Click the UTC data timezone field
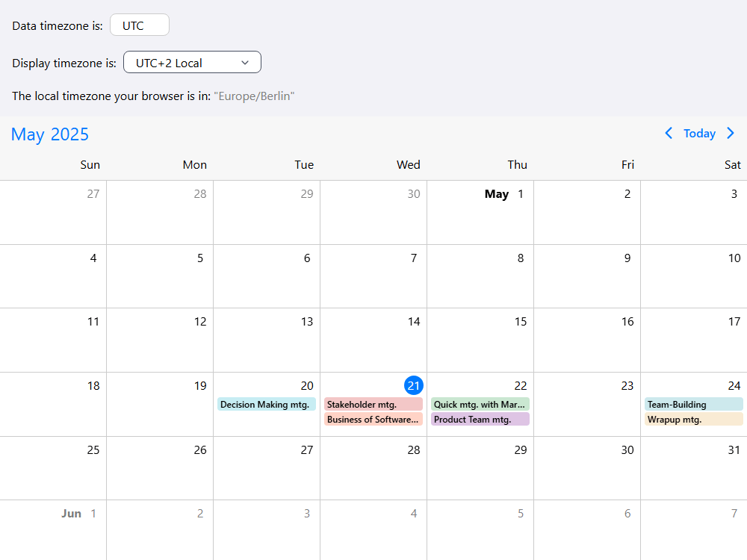 pos(140,25)
